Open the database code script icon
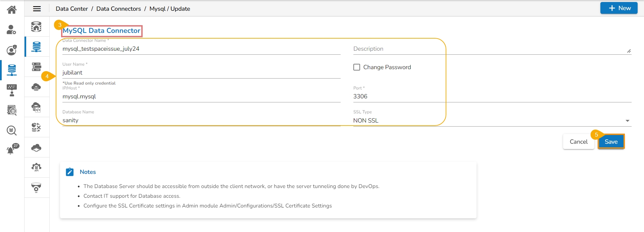 [x=36, y=107]
